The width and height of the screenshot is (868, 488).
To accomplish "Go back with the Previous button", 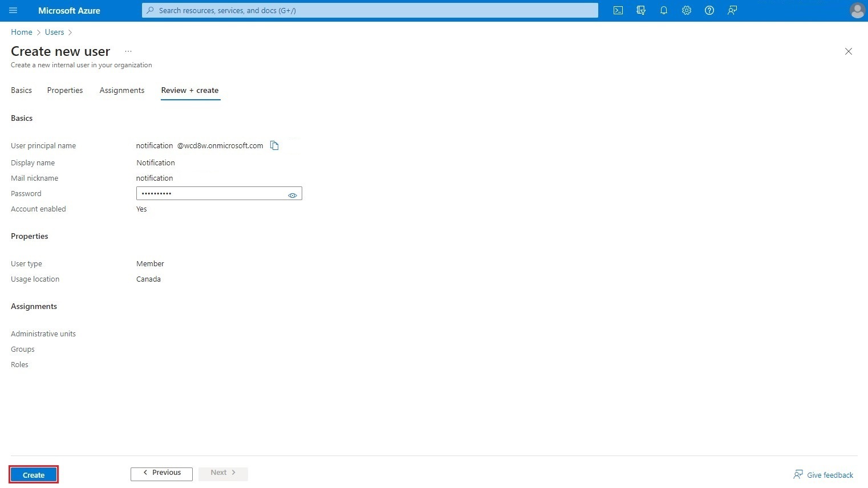I will pyautogui.click(x=161, y=473).
